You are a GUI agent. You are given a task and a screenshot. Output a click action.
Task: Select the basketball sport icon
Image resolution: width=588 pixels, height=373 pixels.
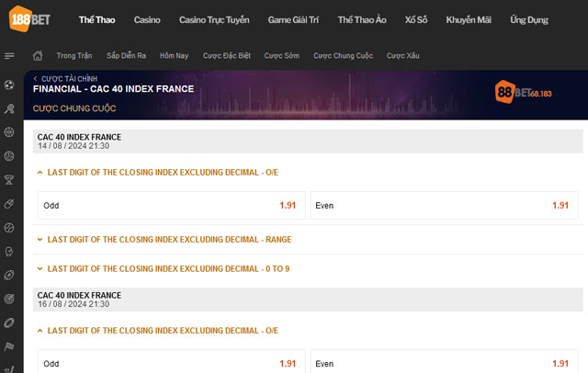pos(9,132)
